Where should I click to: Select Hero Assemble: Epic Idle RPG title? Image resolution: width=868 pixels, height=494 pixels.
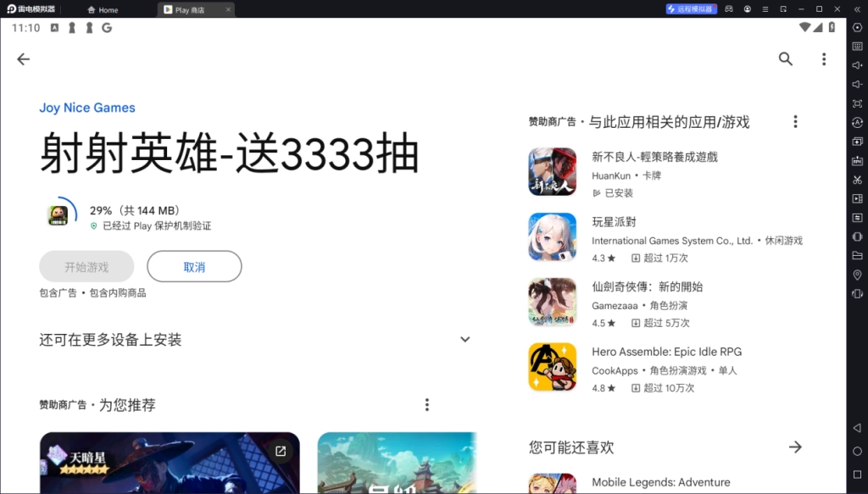click(666, 352)
